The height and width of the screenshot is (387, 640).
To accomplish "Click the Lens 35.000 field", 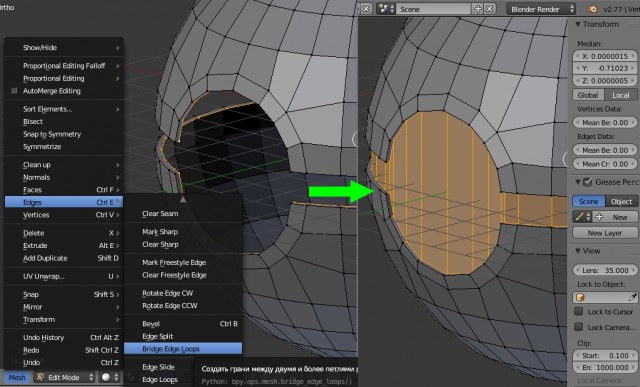I will click(x=605, y=270).
